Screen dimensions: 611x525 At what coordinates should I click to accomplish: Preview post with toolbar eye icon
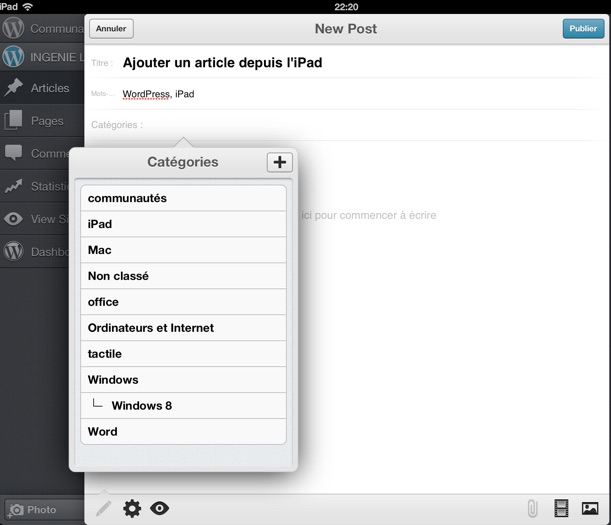pyautogui.click(x=160, y=508)
